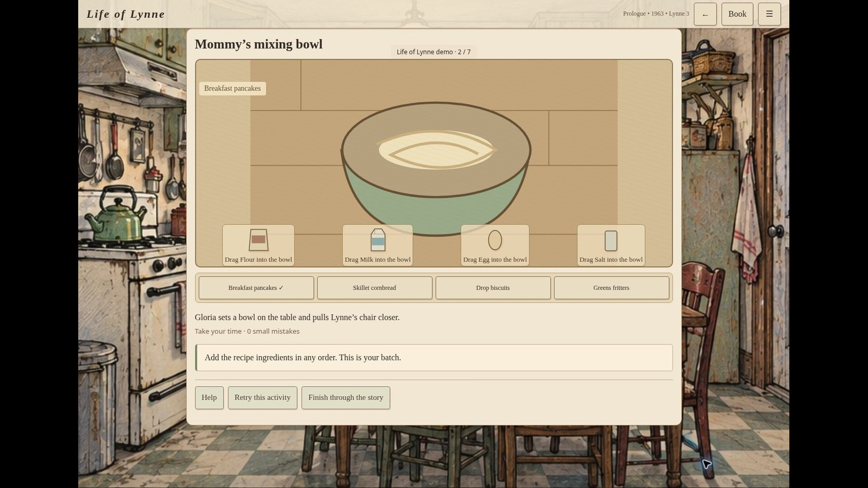Click the 'Life of Lynne demo · 2 / 7' indicator
Screen dimensions: 868x488
pyautogui.click(x=434, y=52)
